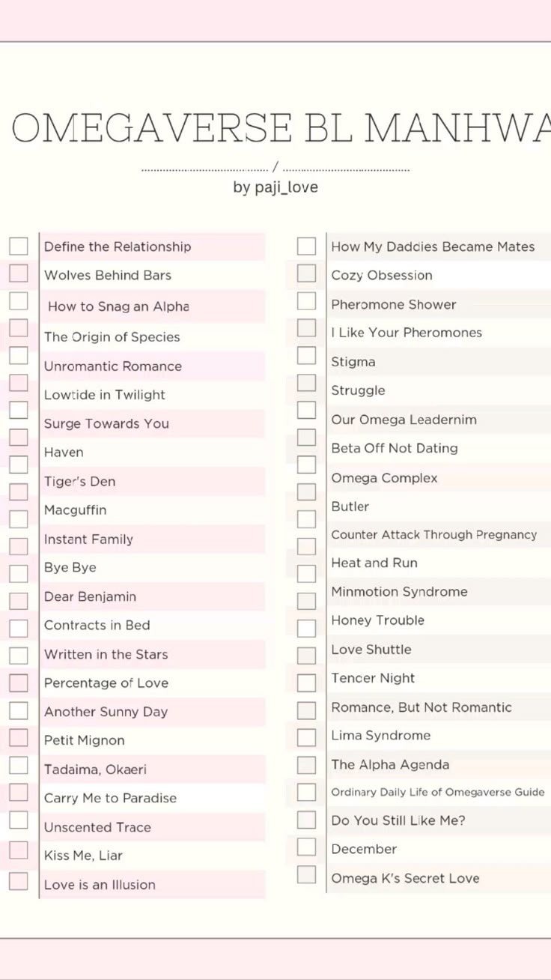Click the Pheromone Shower title text

click(x=394, y=305)
